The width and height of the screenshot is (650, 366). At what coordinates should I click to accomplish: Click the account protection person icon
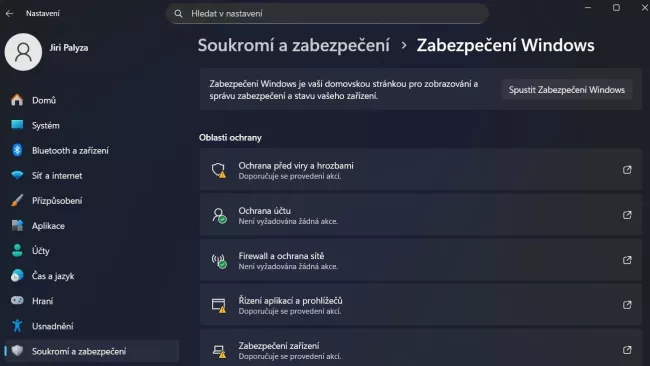click(219, 216)
